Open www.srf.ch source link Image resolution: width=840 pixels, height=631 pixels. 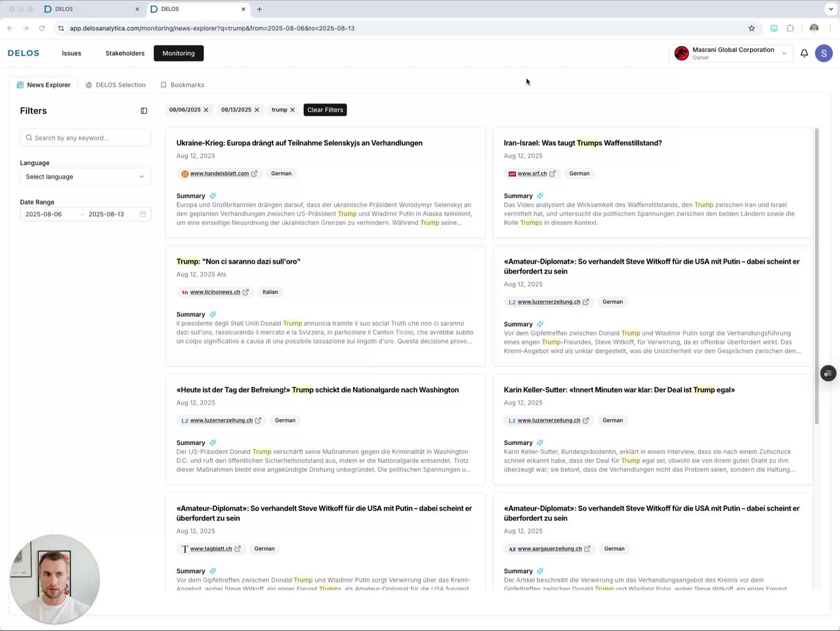pyautogui.click(x=532, y=174)
